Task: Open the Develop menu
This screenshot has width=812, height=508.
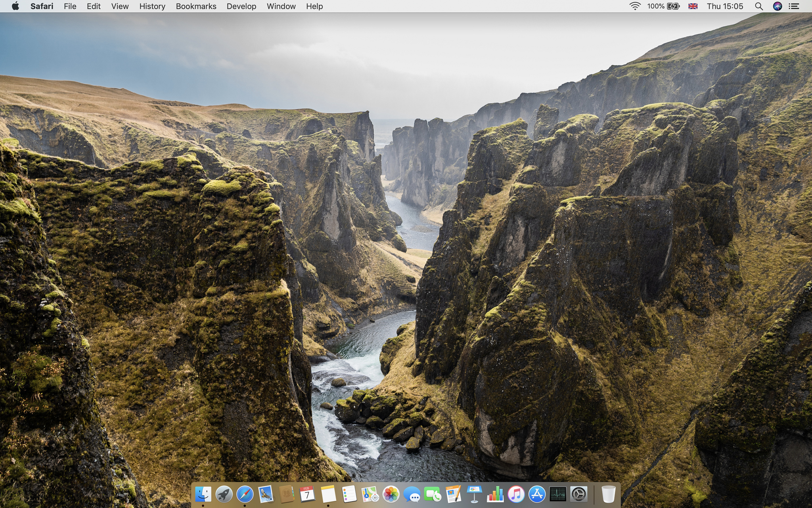Action: [x=241, y=6]
